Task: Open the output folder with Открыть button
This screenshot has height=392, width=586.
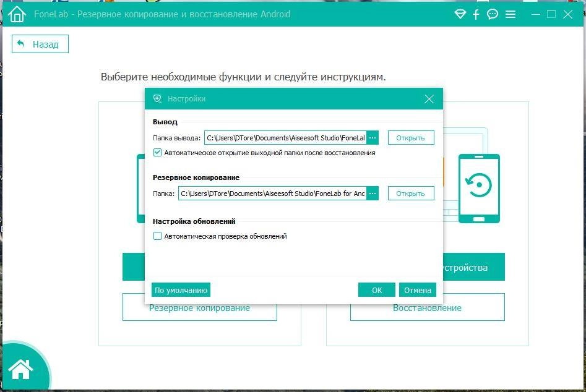Action: pyautogui.click(x=411, y=138)
